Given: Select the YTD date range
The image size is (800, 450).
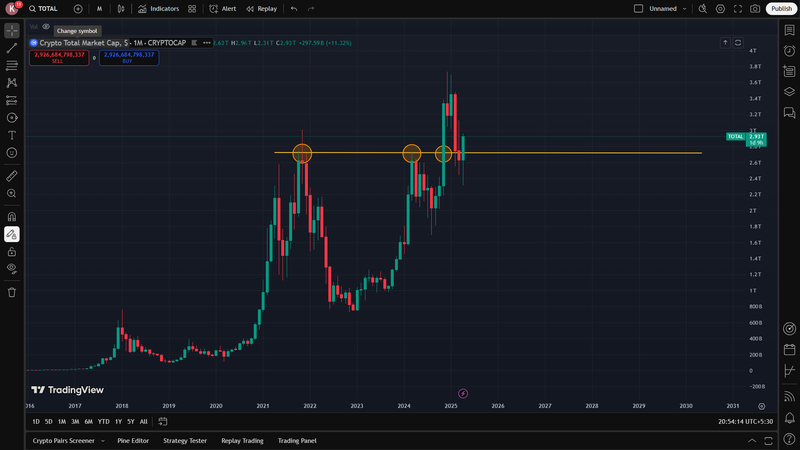Looking at the screenshot, I should 104,421.
